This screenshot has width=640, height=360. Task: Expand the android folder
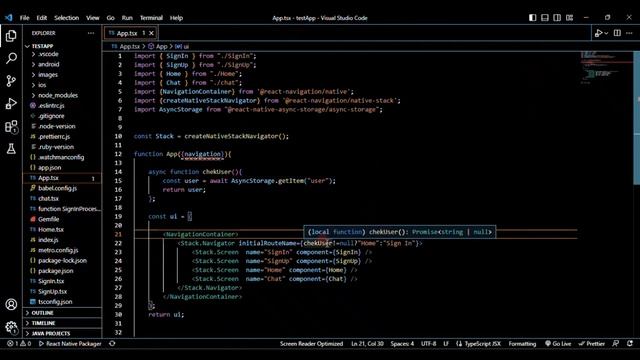pos(49,64)
